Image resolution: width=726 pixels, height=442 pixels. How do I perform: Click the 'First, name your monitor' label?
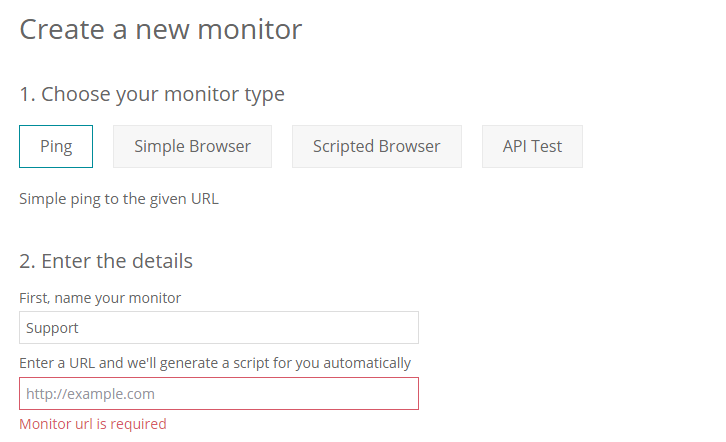click(x=100, y=298)
